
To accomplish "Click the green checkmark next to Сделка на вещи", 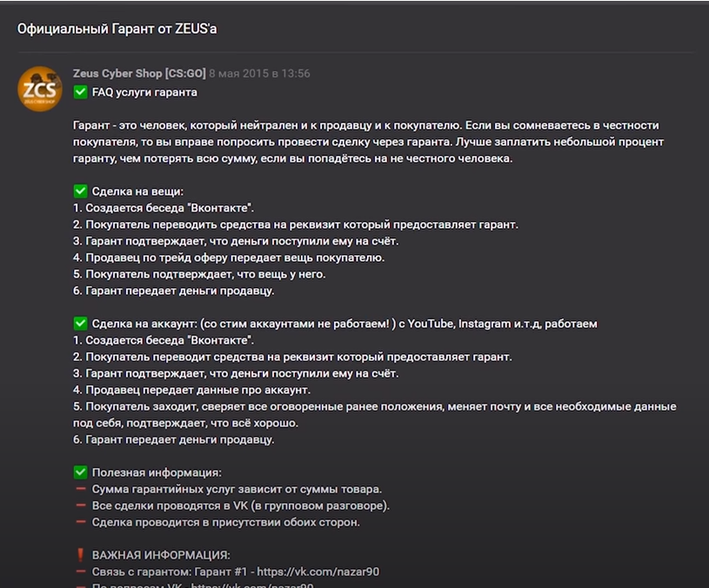I will click(80, 190).
